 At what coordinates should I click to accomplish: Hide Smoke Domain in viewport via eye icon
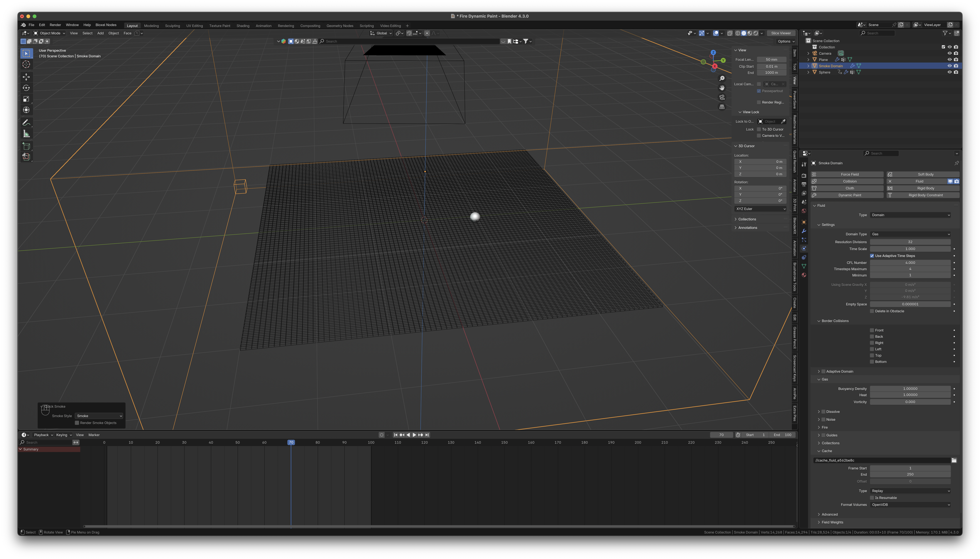pos(949,66)
